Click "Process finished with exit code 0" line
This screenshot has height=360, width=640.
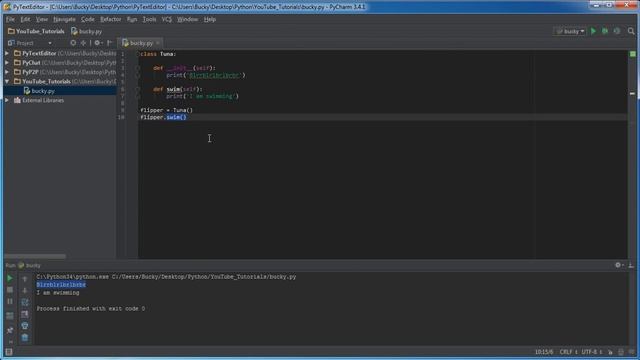coord(91,309)
